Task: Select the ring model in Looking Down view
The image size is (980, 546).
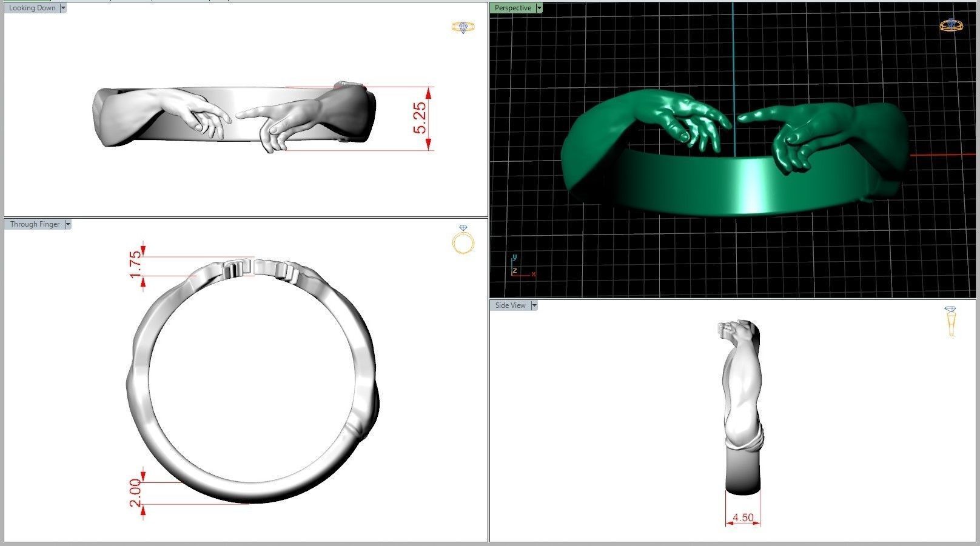Action: click(235, 116)
